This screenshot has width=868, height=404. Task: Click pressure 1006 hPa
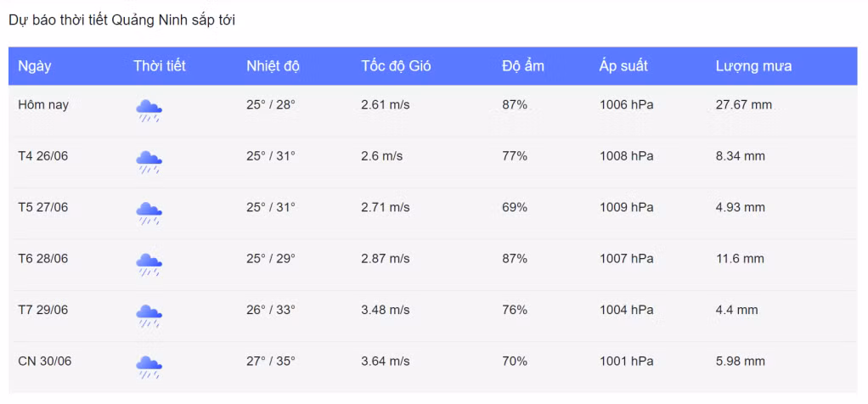(627, 104)
